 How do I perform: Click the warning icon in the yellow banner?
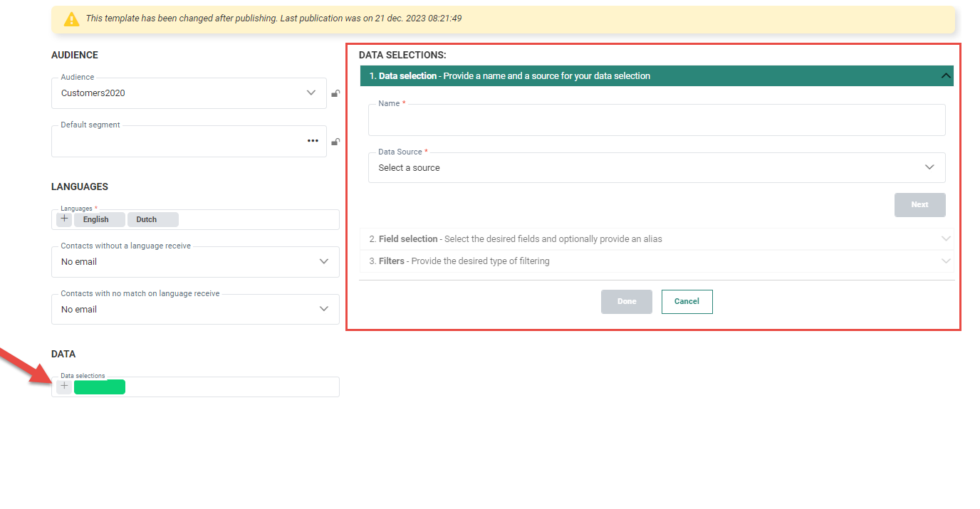(x=72, y=19)
